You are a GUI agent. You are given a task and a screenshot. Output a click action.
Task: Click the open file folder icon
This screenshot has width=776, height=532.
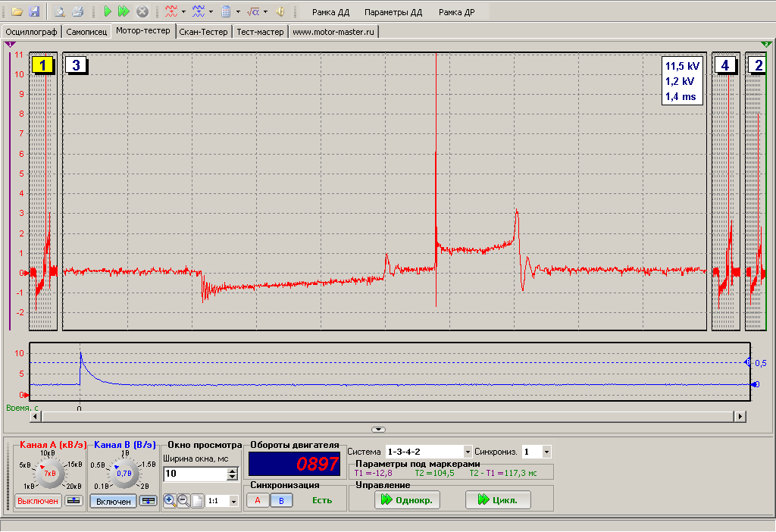point(17,11)
